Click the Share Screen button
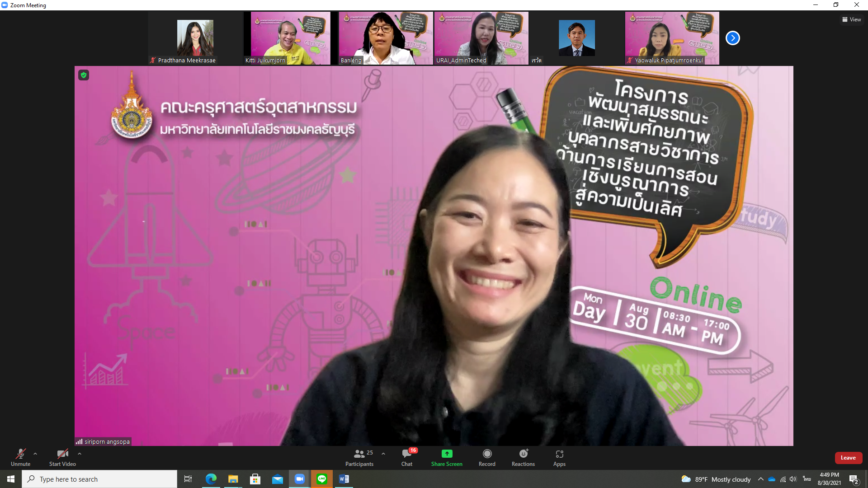 [447, 457]
